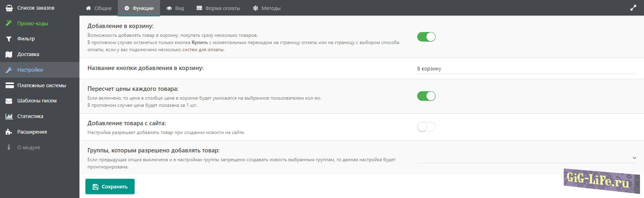644x198 pixels.
Task: Click the credit card Платежные системы icon
Action: pos(9,86)
